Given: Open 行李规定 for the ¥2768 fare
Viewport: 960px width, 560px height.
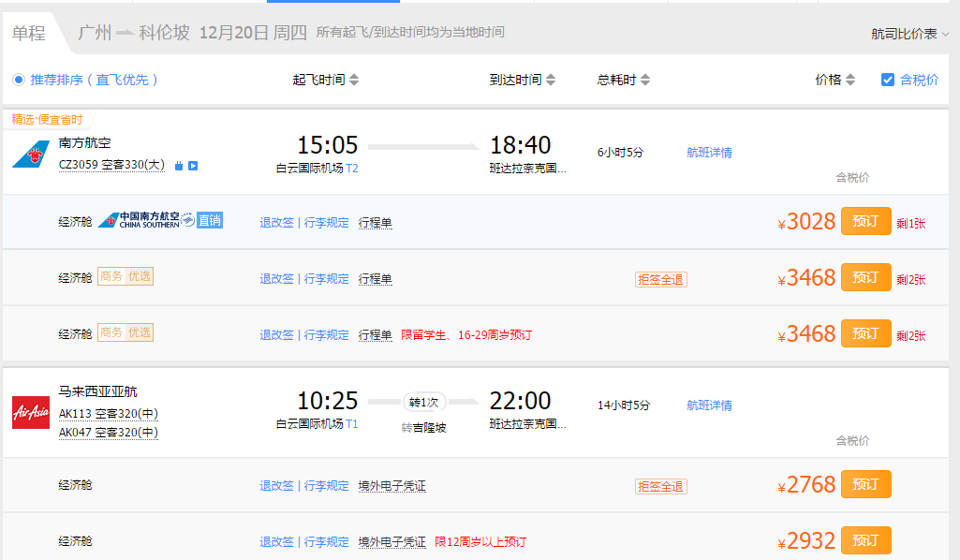Looking at the screenshot, I should tap(326, 486).
